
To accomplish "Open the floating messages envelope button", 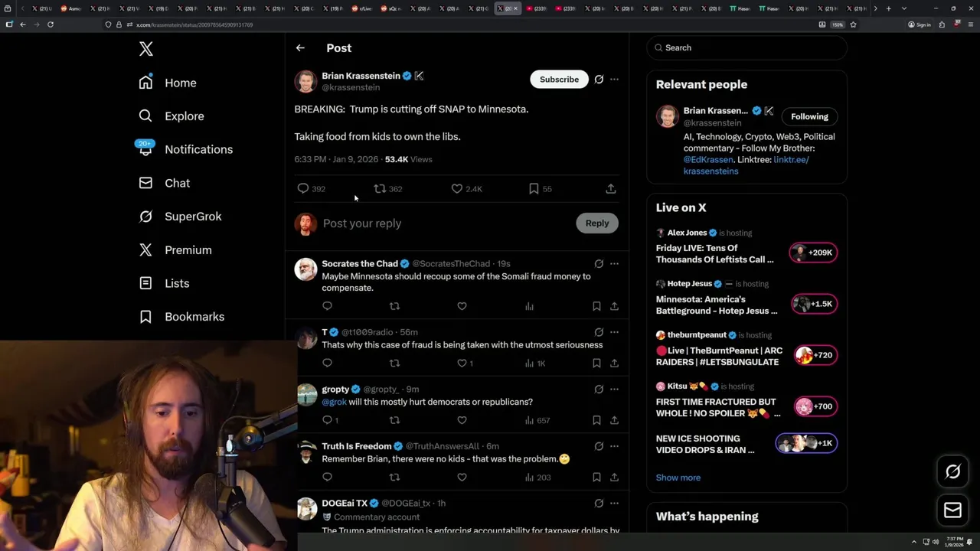I will pos(952,510).
